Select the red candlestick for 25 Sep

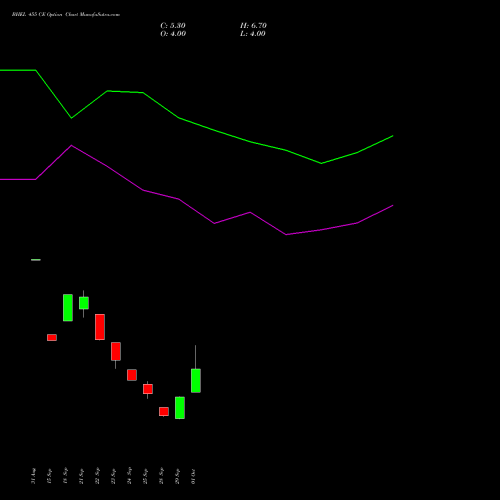(x=148, y=389)
